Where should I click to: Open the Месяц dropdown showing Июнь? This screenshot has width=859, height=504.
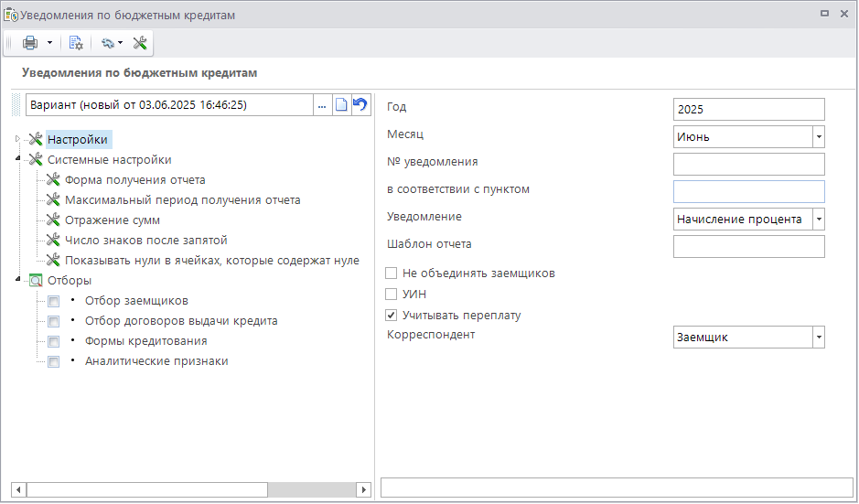pos(818,137)
